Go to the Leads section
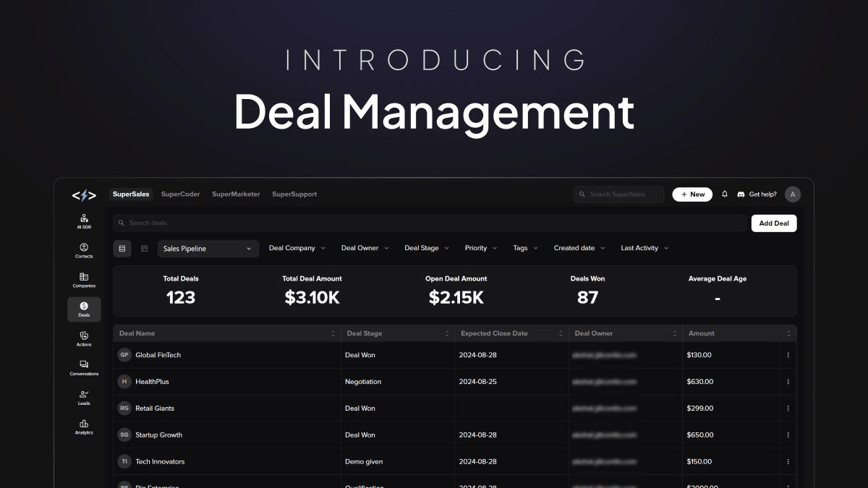Image resolution: width=868 pixels, height=488 pixels. 84,398
